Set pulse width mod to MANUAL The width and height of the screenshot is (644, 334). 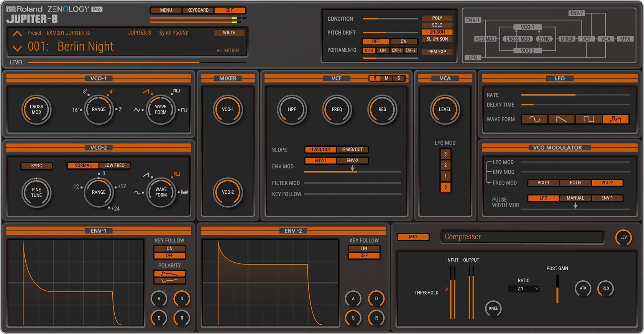575,198
